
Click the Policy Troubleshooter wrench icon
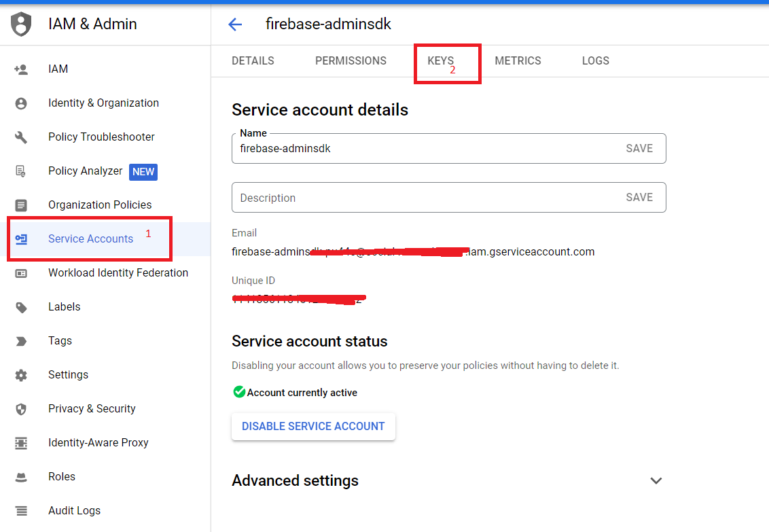click(22, 137)
